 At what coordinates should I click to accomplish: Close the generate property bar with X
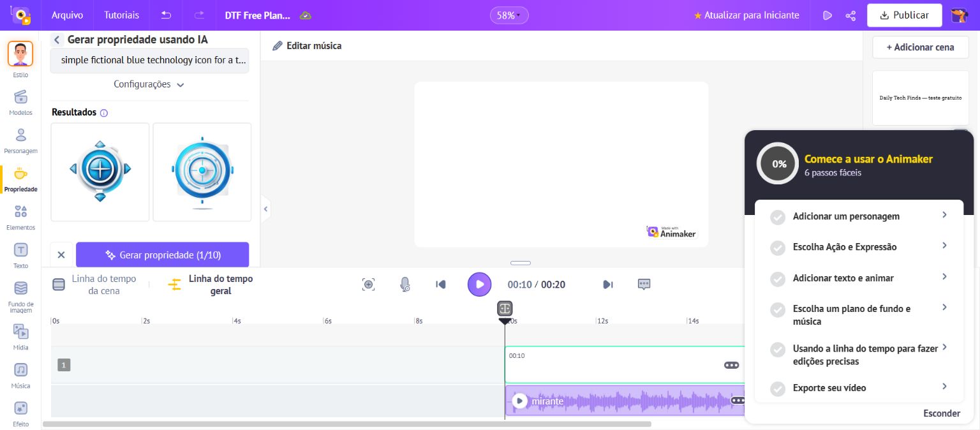[x=61, y=255]
